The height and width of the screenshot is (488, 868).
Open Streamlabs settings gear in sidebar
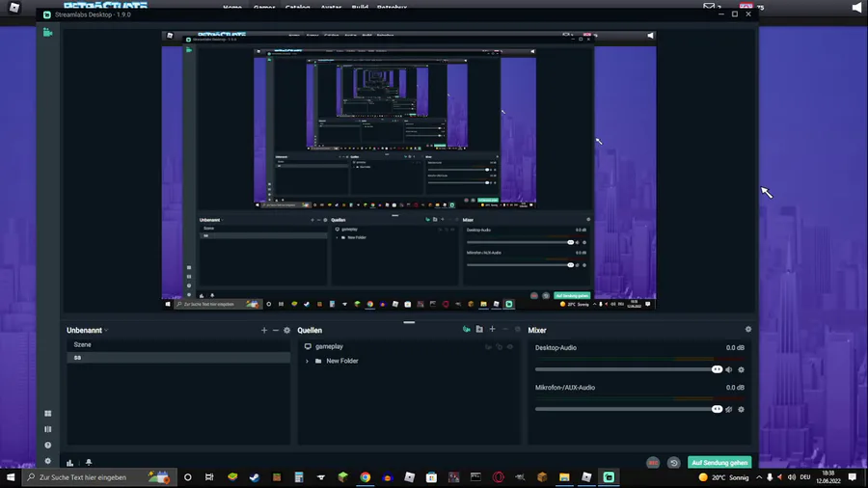(x=47, y=461)
